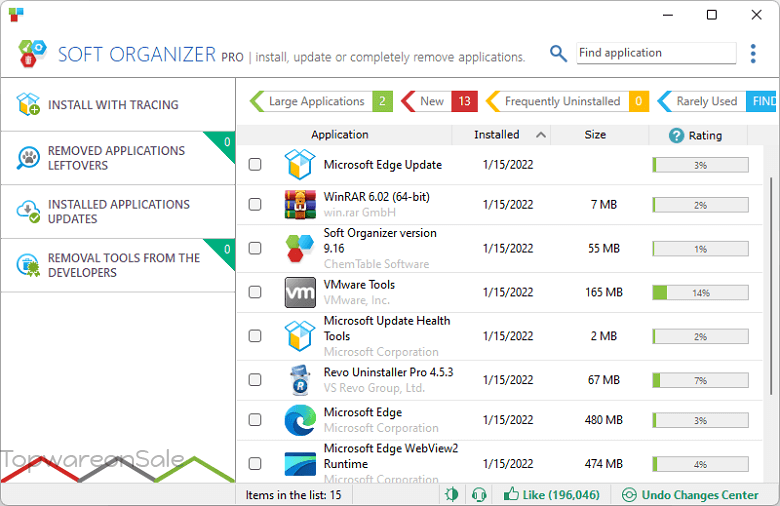Image resolution: width=780 pixels, height=506 pixels.
Task: Click the Microsoft Edge Update app icon
Action: [x=300, y=164]
